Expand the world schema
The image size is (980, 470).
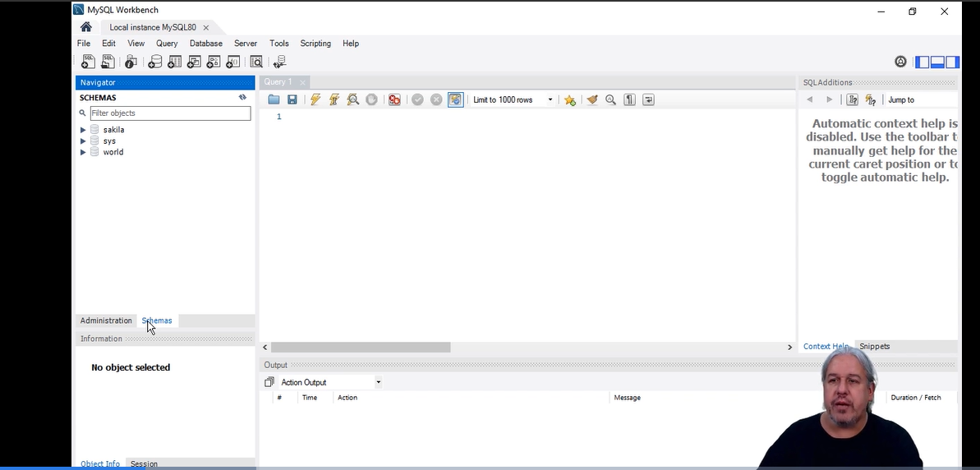click(82, 152)
